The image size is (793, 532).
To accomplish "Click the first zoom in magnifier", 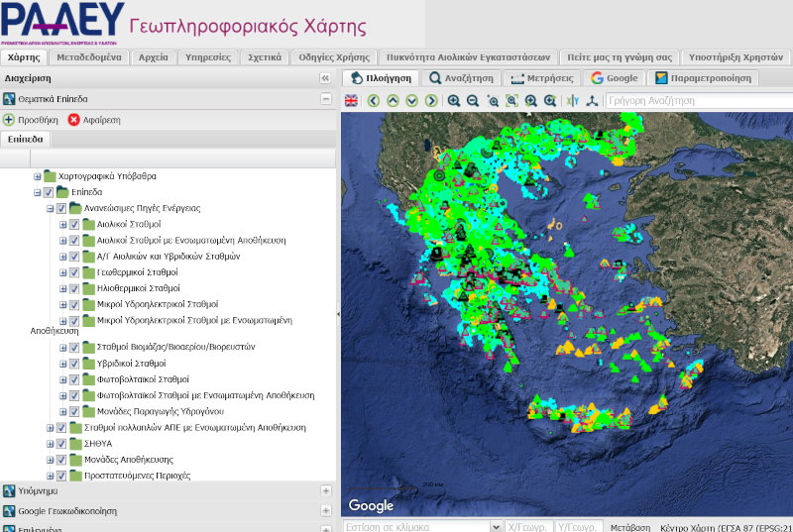I will (454, 100).
